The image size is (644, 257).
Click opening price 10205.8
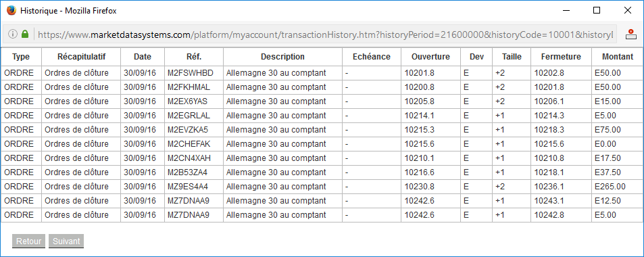(x=420, y=101)
